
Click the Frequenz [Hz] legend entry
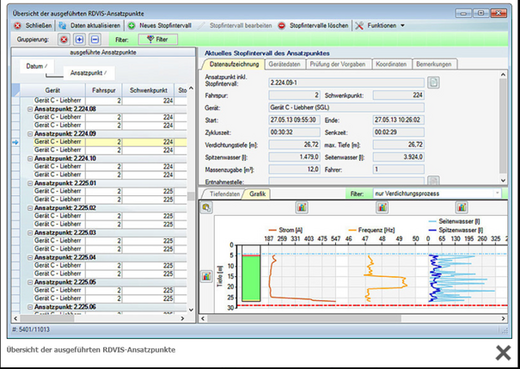pos(371,230)
